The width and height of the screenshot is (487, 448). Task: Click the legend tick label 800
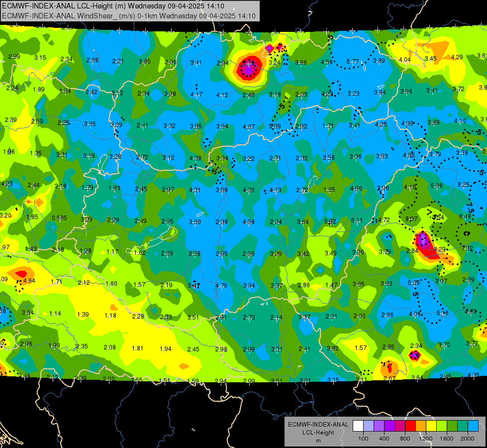click(405, 439)
